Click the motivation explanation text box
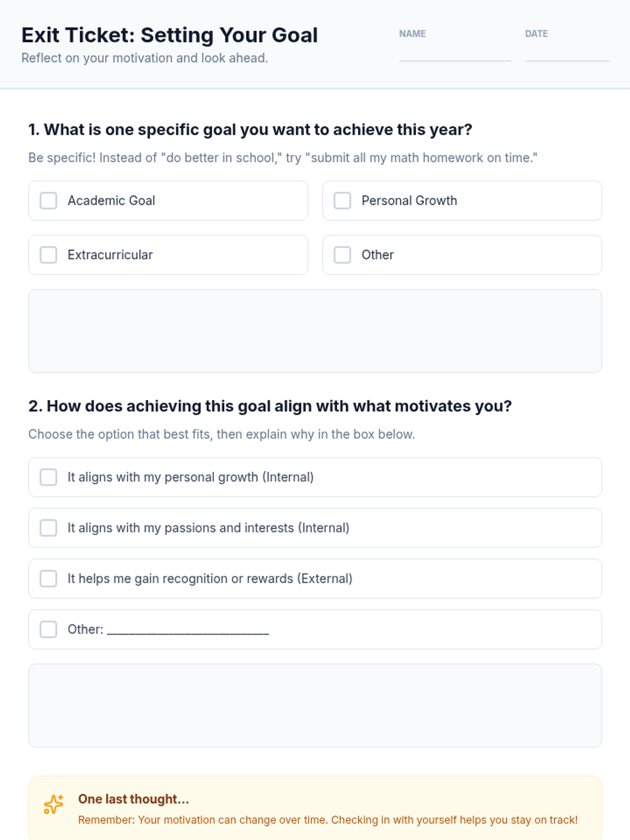Screen dimensions: 630x840 point(315,705)
